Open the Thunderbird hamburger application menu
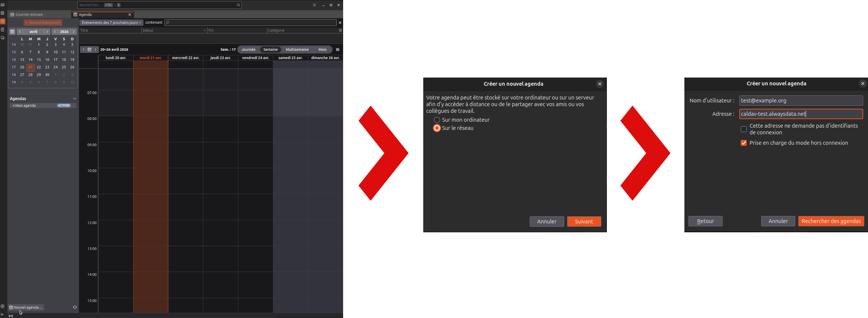The height and width of the screenshot is (318, 868). point(314,5)
